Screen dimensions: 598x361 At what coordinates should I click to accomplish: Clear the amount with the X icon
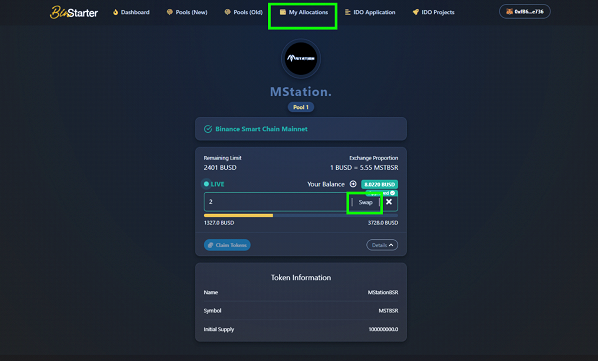pos(389,202)
